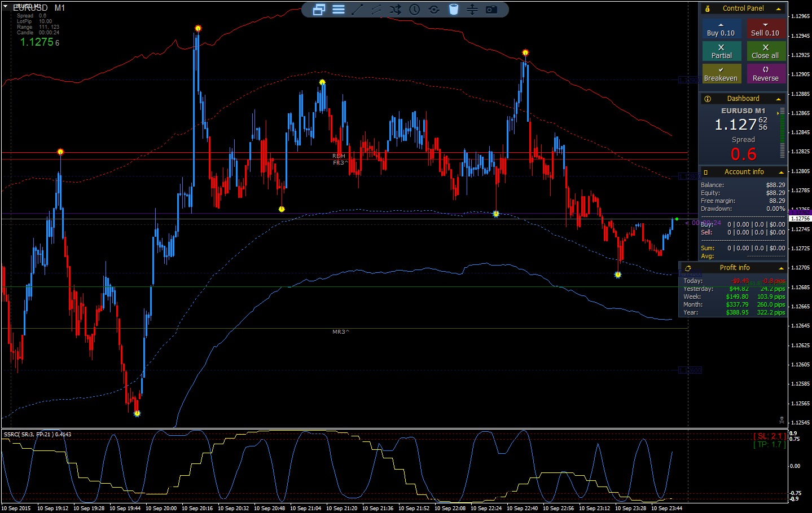Screen dimensions: 812x513
Task: Click the yellow marker at the chart's highest peak
Action: (x=198, y=28)
